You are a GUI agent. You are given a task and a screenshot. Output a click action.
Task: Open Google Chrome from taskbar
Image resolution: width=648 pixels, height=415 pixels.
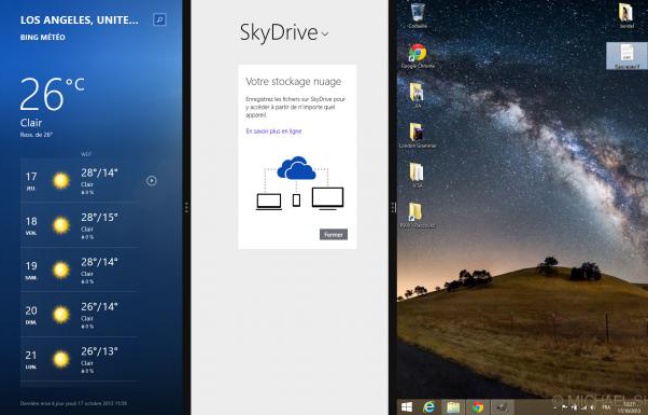[478, 407]
